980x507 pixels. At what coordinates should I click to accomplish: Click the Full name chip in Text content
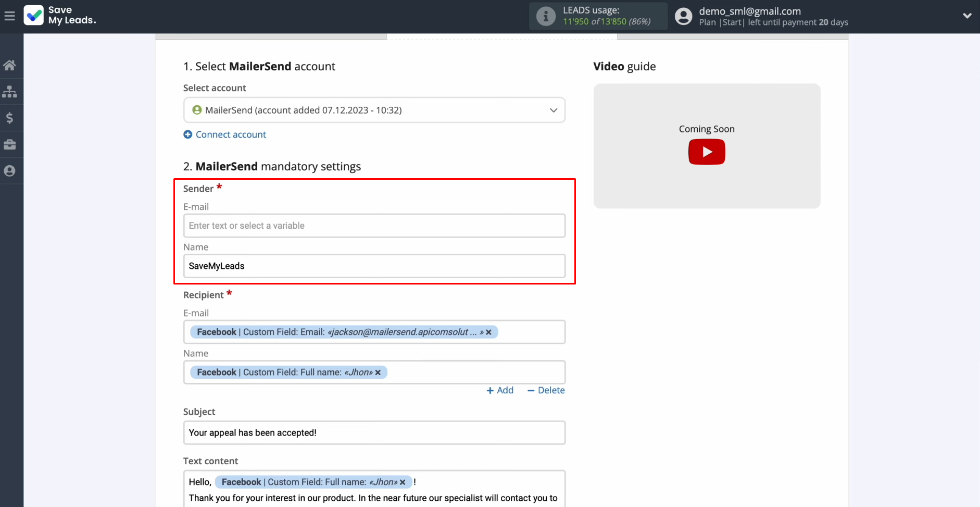pyautogui.click(x=313, y=482)
